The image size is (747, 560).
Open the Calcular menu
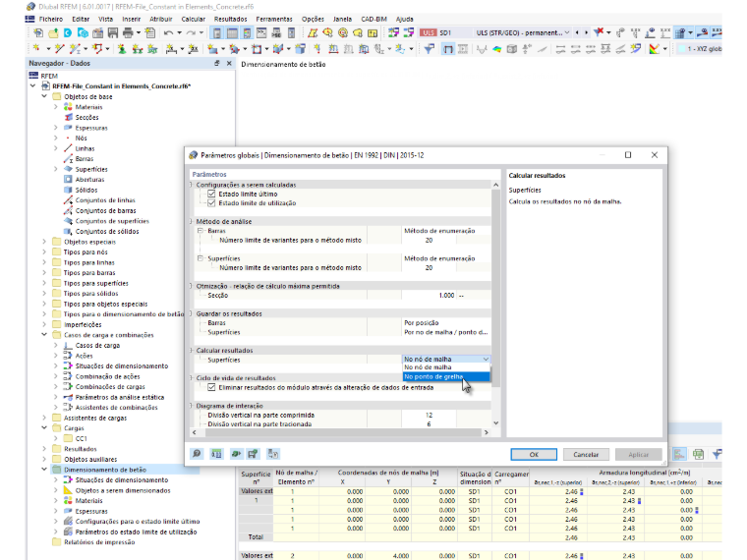pos(193,19)
